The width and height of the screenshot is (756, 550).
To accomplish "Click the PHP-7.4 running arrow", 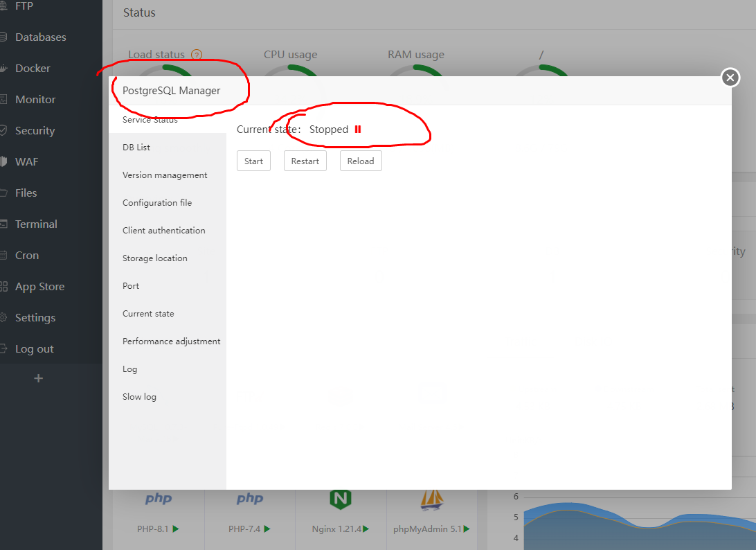I will [267, 529].
